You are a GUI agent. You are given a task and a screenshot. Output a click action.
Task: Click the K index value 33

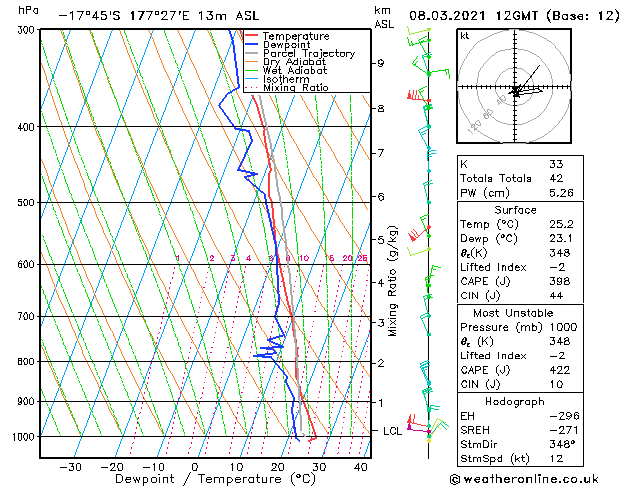(x=556, y=164)
